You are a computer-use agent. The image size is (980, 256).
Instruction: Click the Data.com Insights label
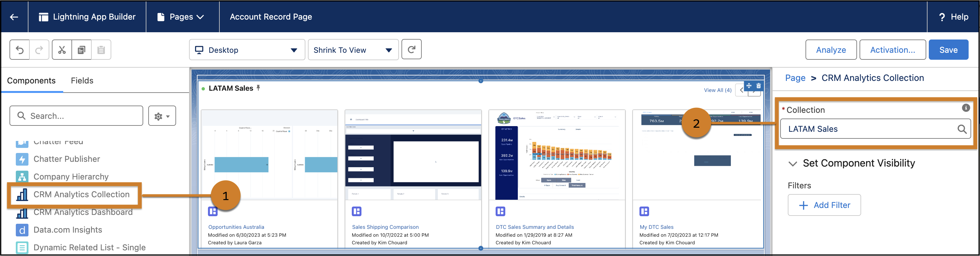68,230
